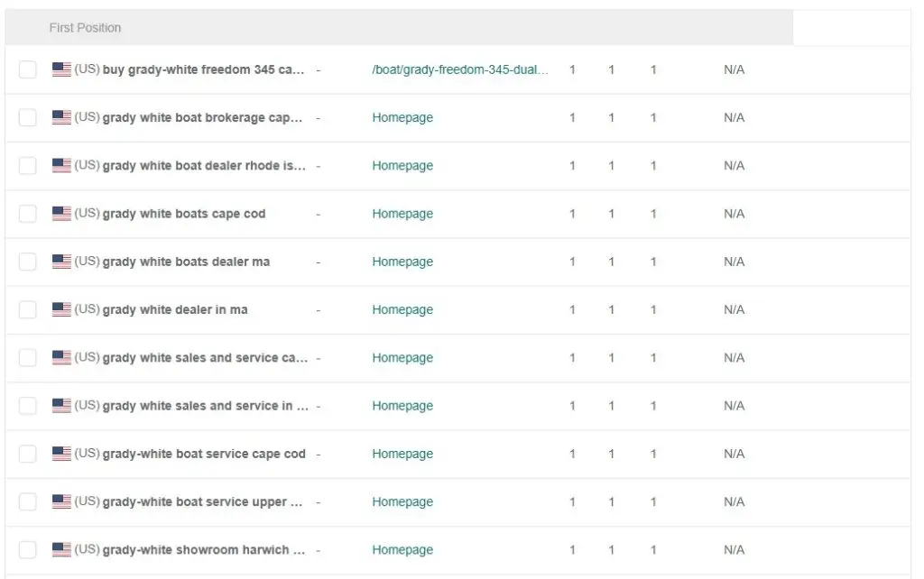
Task: Toggle checkbox for grady white boats cape cod
Action: point(28,213)
